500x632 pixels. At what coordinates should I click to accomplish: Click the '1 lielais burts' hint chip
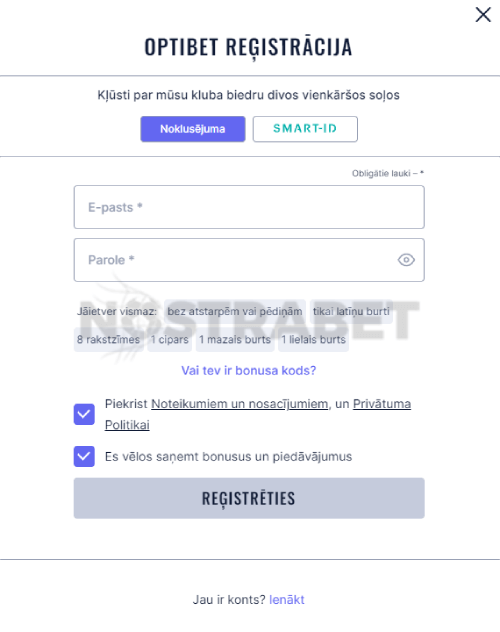pyautogui.click(x=313, y=339)
